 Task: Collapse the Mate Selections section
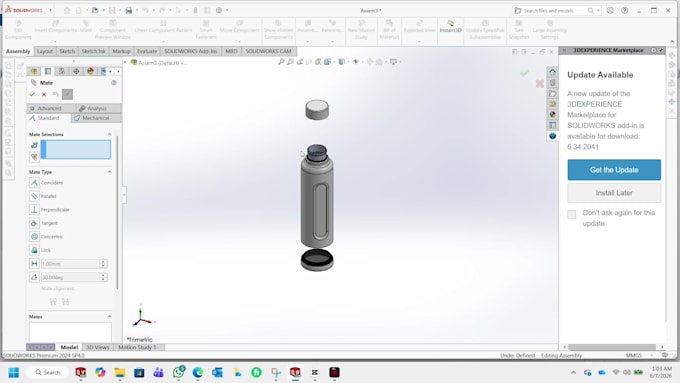click(x=109, y=134)
